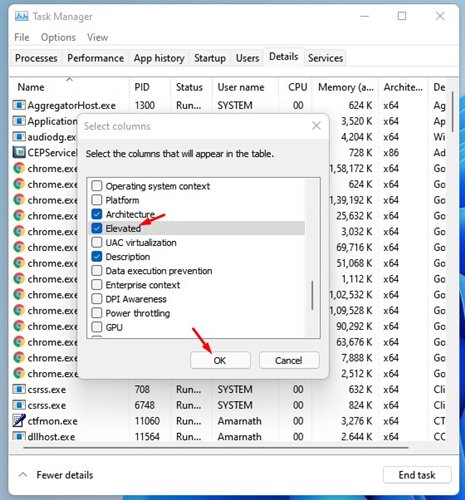Close the Select columns dialog
Image resolution: width=465 pixels, height=500 pixels.
pos(316,126)
